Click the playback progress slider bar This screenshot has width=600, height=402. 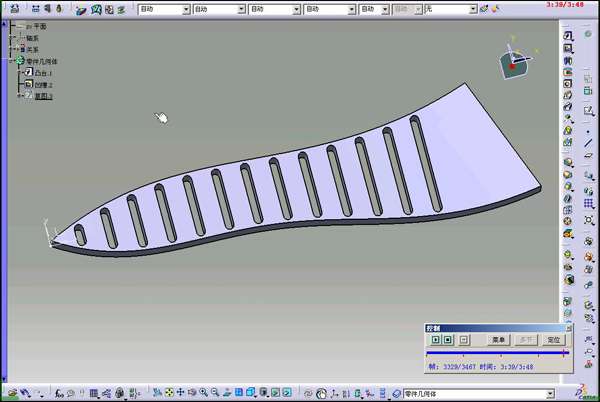tap(496, 353)
